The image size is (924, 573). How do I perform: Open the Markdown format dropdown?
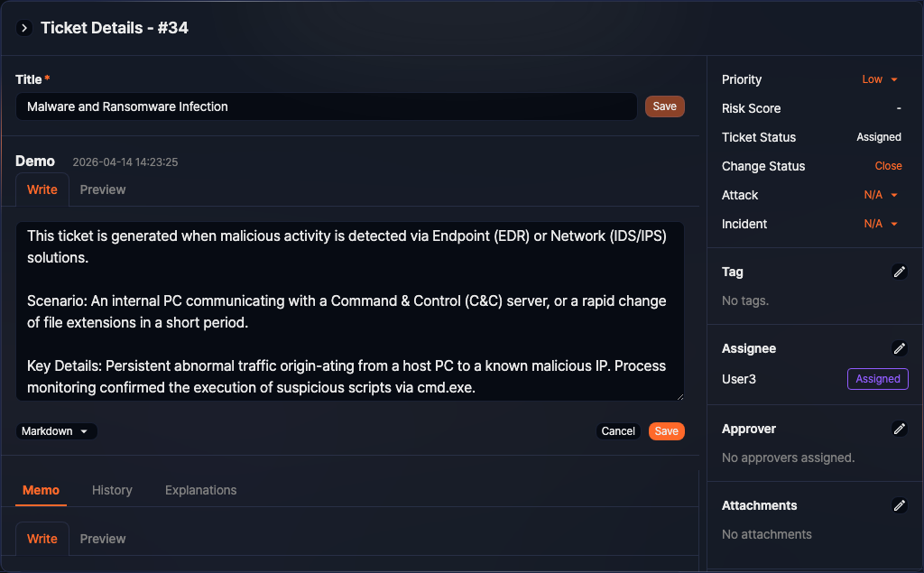pos(56,431)
